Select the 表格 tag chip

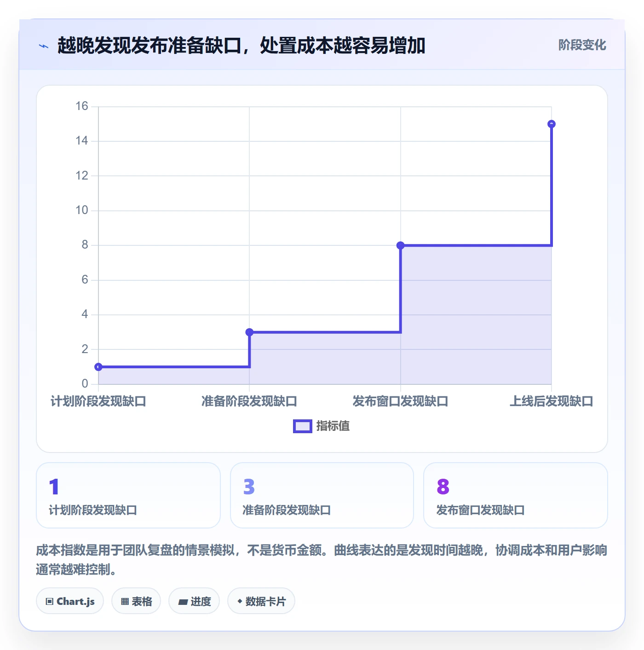(136, 601)
